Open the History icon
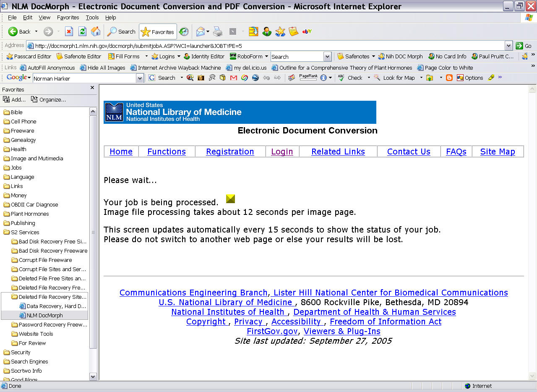This screenshot has width=537, height=392. [184, 31]
